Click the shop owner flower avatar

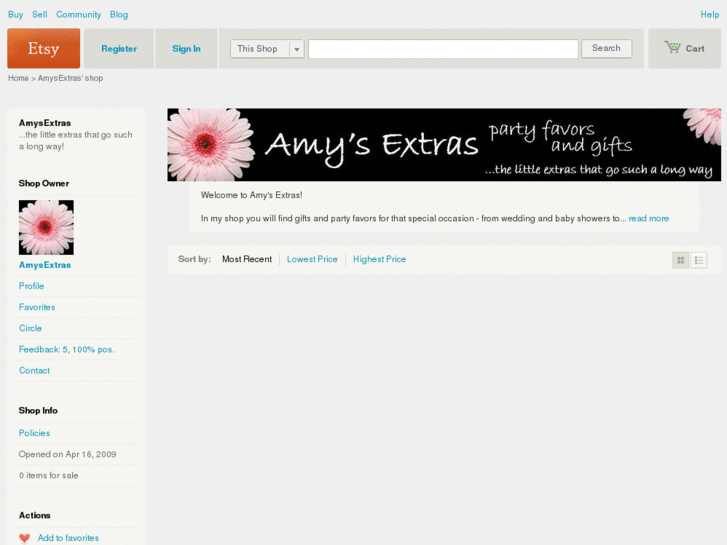tap(46, 227)
